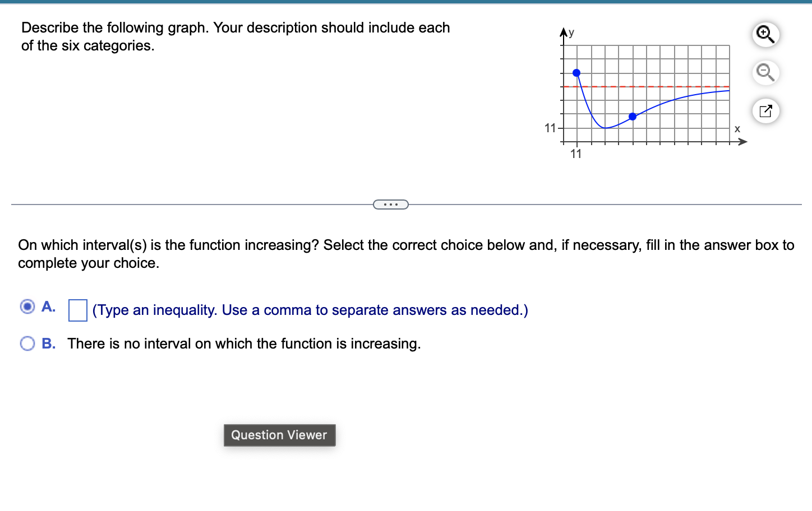Click the external link icon beside the graph
Screen dimensions: 812x511
point(765,111)
